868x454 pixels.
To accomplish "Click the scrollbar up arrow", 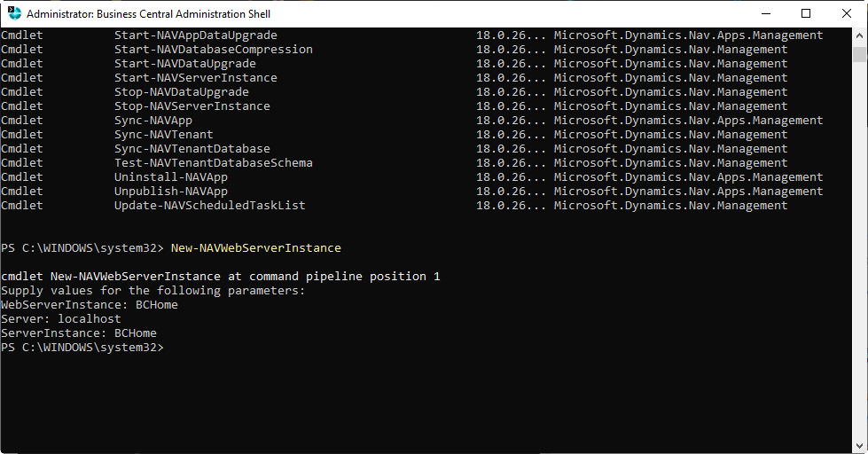I will click(860, 35).
